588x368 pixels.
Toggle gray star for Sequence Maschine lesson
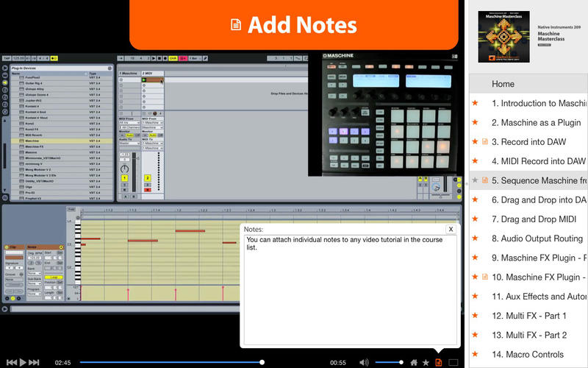coord(475,180)
